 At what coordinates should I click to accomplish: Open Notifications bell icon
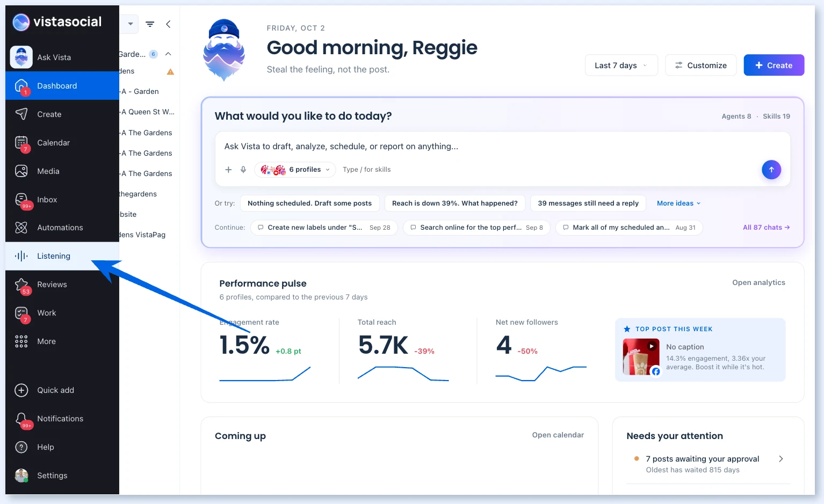pos(21,419)
